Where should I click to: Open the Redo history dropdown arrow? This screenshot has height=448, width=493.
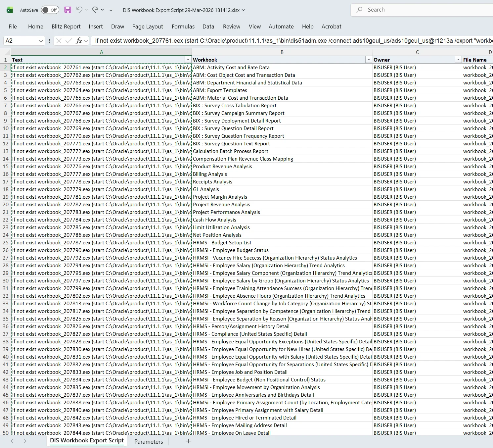(x=103, y=10)
